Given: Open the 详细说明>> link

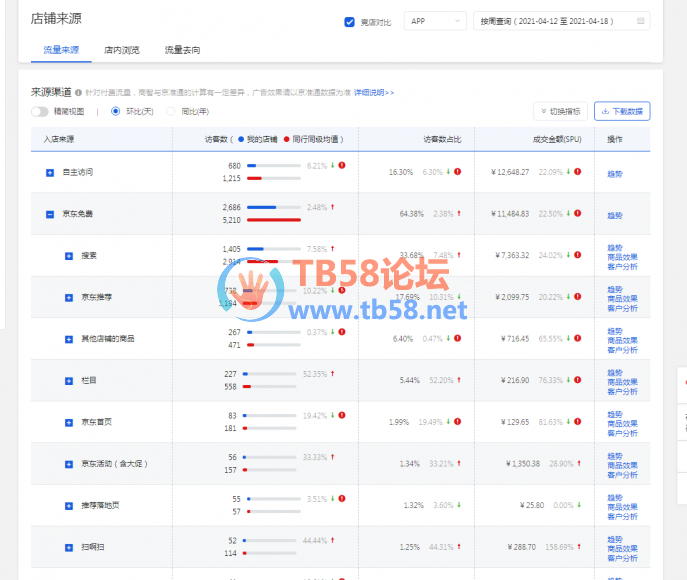Looking at the screenshot, I should (x=374, y=92).
